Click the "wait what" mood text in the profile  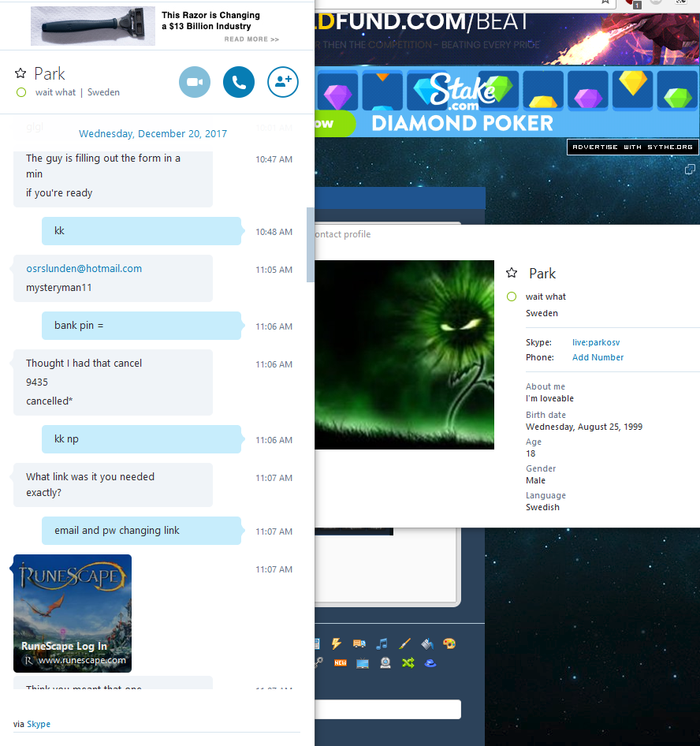545,297
